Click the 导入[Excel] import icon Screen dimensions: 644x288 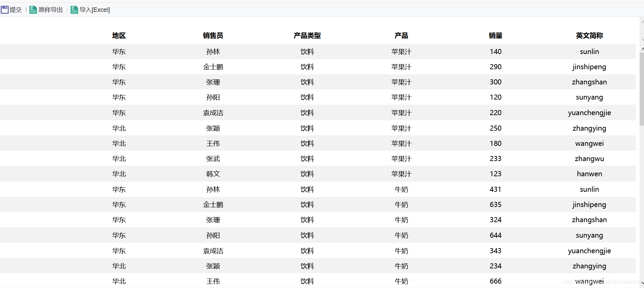click(x=74, y=10)
